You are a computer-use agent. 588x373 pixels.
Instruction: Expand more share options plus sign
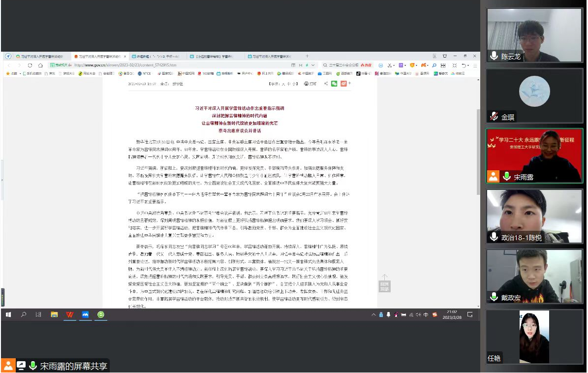pyautogui.click(x=350, y=84)
